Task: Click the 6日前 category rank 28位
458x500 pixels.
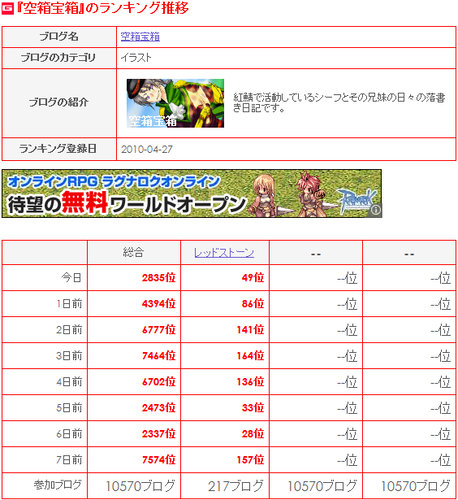Action: click(253, 434)
